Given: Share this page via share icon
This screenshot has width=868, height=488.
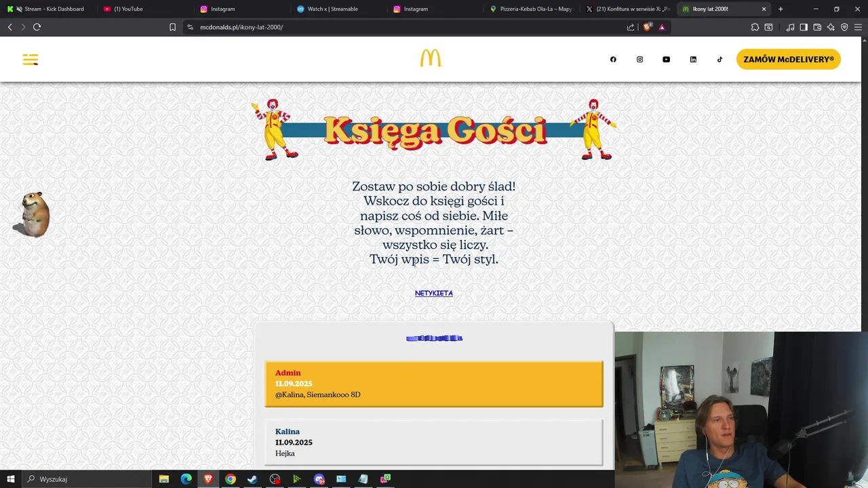Looking at the screenshot, I should [x=631, y=27].
